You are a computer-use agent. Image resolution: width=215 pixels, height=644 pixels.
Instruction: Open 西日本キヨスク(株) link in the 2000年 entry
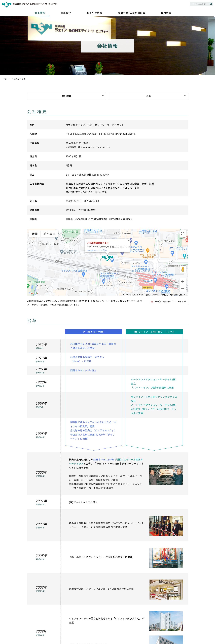[104, 459]
